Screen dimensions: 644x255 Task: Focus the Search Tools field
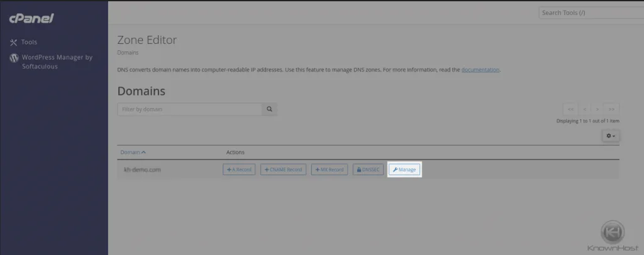pyautogui.click(x=591, y=13)
